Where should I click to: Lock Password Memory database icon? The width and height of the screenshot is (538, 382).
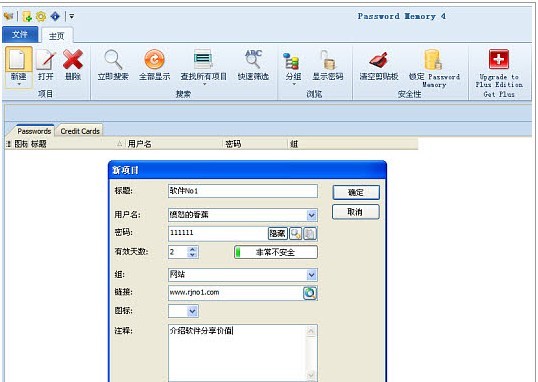pyautogui.click(x=433, y=59)
